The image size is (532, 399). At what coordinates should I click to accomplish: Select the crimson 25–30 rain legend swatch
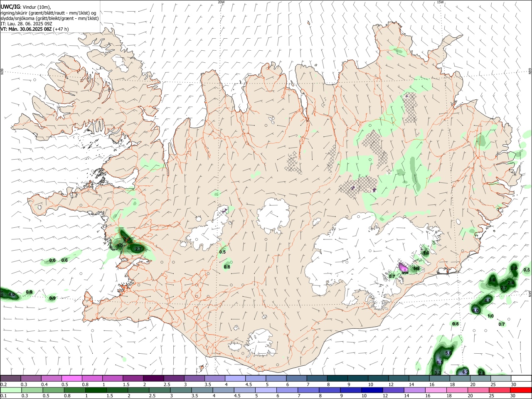500,390
